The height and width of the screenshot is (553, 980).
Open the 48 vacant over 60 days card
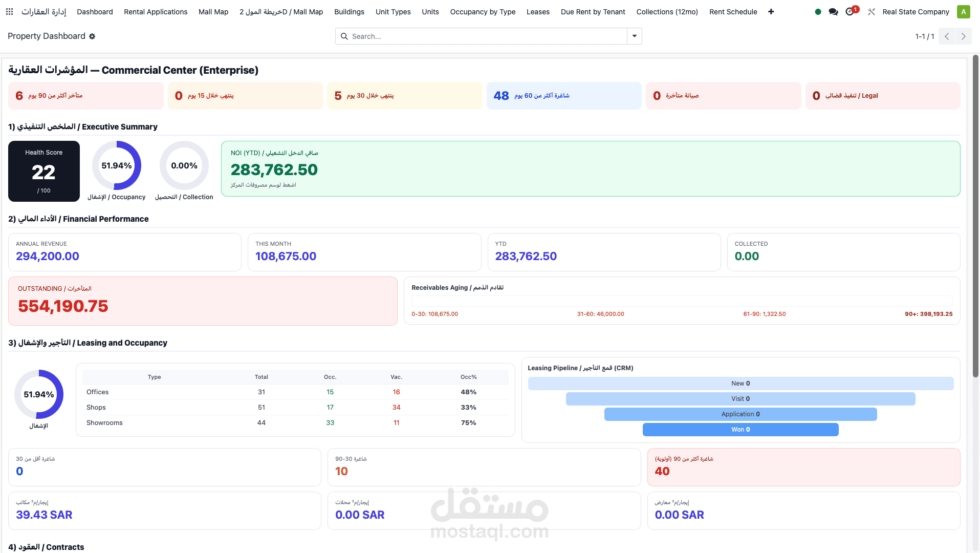click(x=564, y=96)
